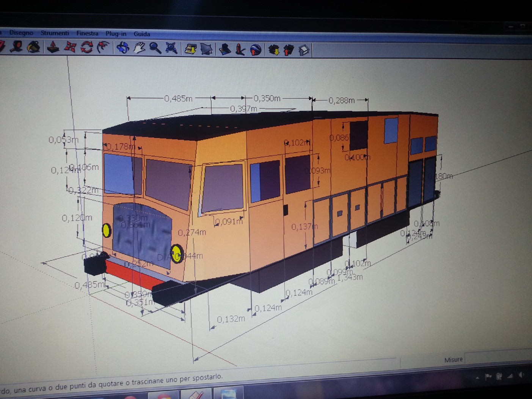Activate the Push/Pull tool
Image resolution: width=532 pixels, height=399 pixels.
[53, 47]
